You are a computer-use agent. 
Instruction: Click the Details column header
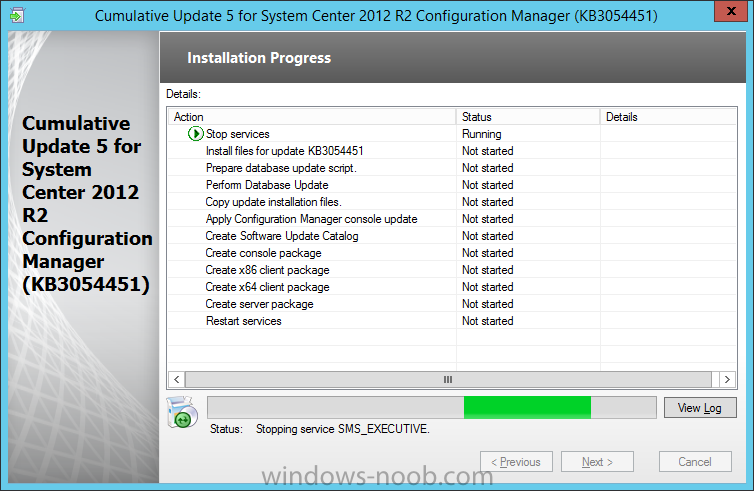[668, 117]
